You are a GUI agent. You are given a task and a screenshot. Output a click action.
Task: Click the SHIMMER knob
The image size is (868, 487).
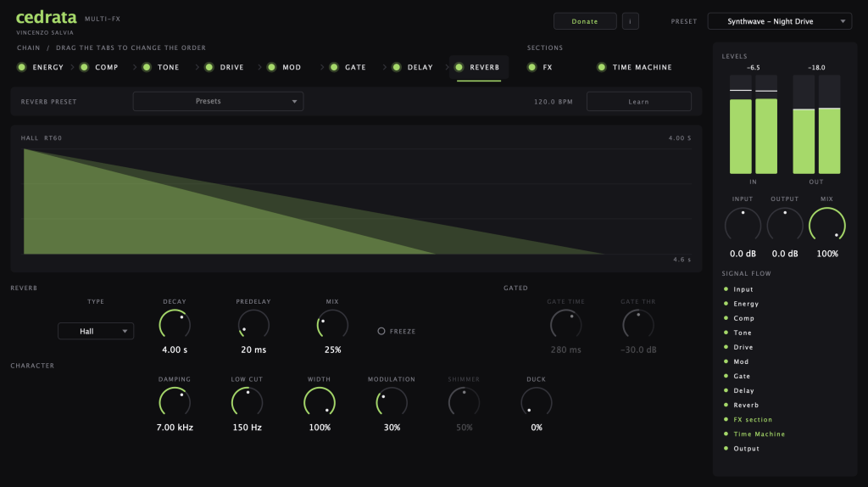click(464, 402)
